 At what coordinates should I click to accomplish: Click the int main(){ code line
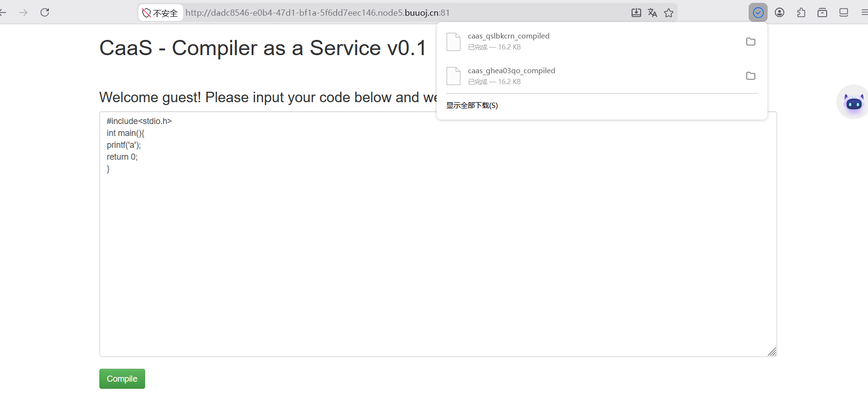(126, 133)
